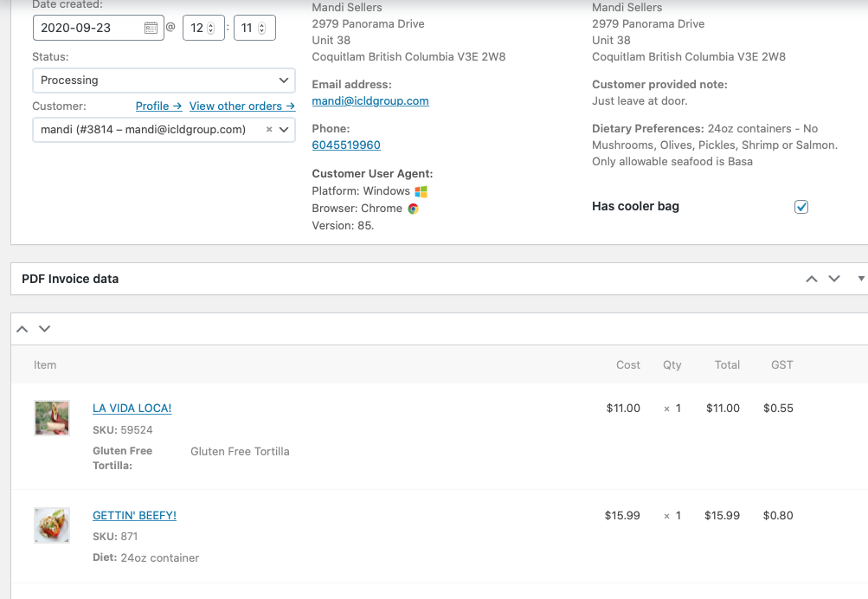The image size is (868, 599).
Task: Click the LA VIDA LOCA! product thumbnail
Action: click(52, 418)
